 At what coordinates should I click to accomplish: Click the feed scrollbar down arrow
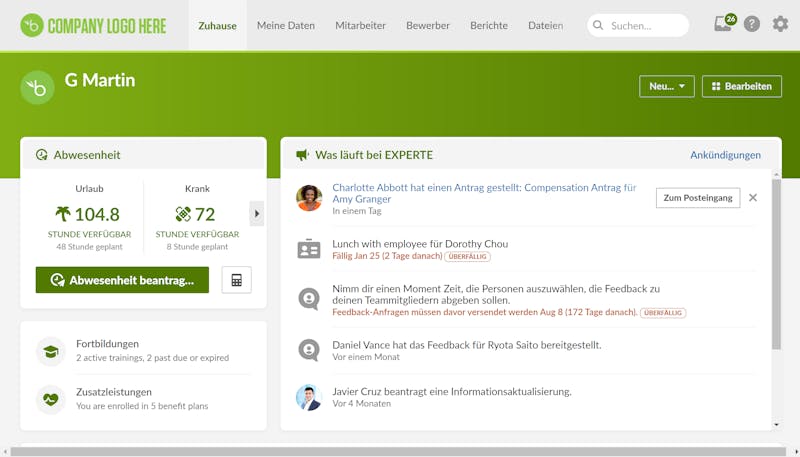(x=777, y=424)
